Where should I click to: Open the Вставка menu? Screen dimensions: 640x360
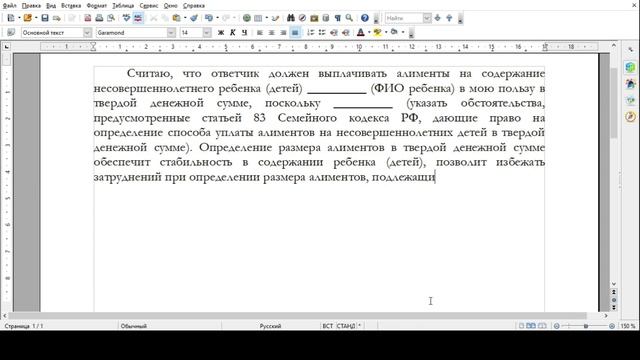(x=71, y=6)
